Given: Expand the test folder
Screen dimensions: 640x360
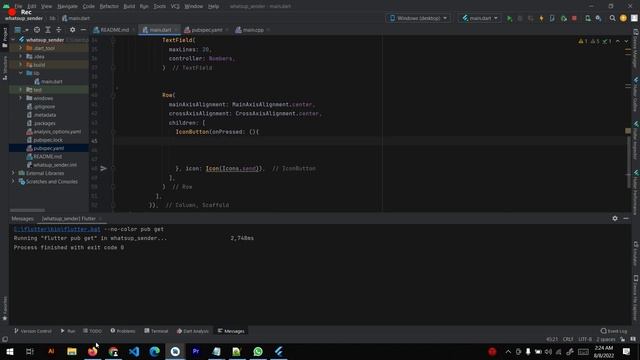Looking at the screenshot, I should (x=21, y=90).
